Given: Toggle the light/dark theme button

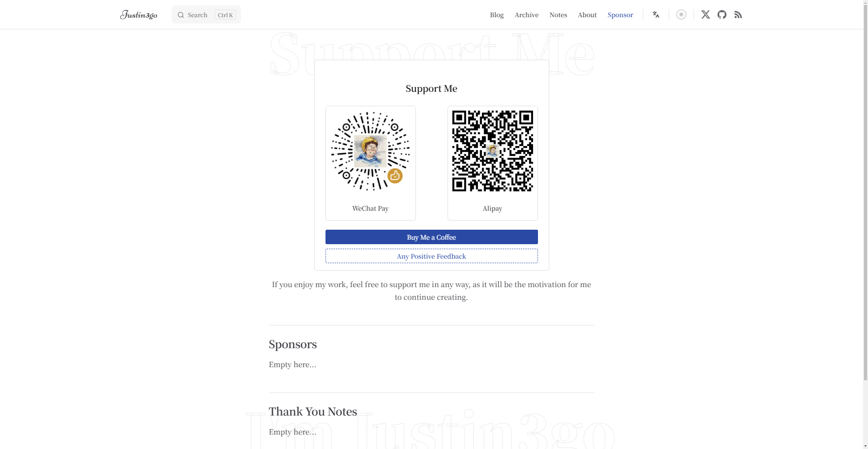Looking at the screenshot, I should (x=681, y=14).
